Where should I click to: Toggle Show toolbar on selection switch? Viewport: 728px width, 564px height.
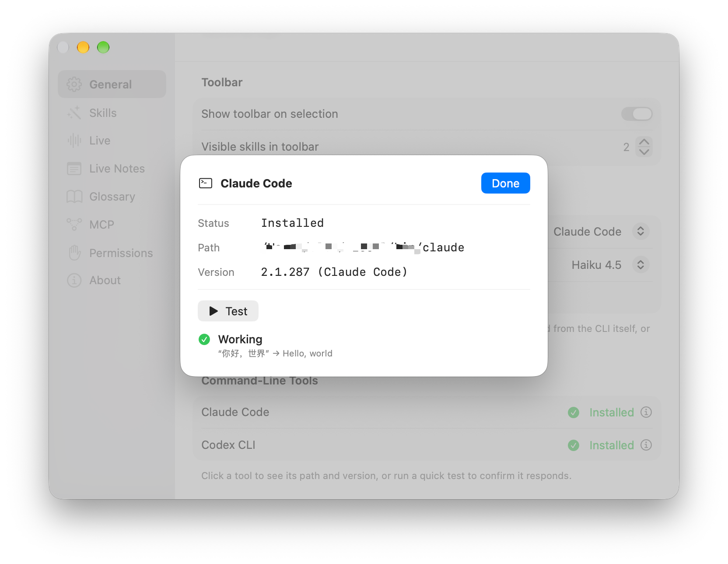(637, 114)
